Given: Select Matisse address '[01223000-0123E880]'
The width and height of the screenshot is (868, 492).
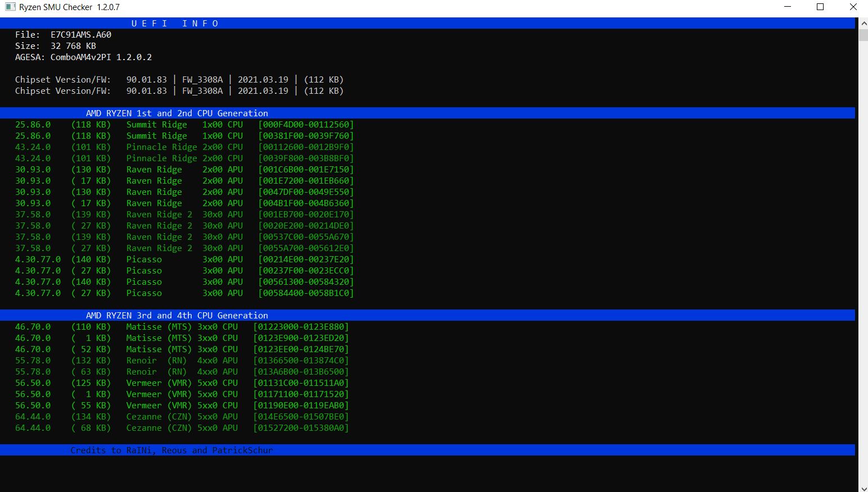Looking at the screenshot, I should pyautogui.click(x=301, y=327).
